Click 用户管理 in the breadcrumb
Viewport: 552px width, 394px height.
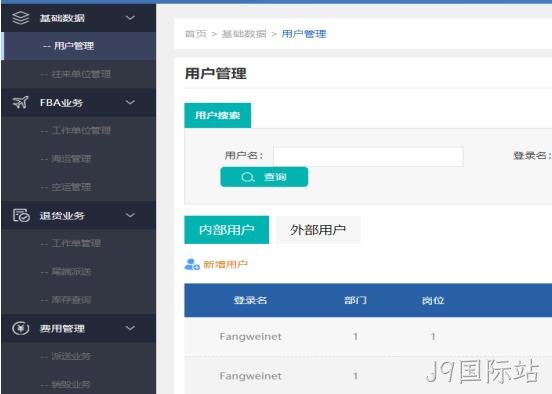coord(304,34)
